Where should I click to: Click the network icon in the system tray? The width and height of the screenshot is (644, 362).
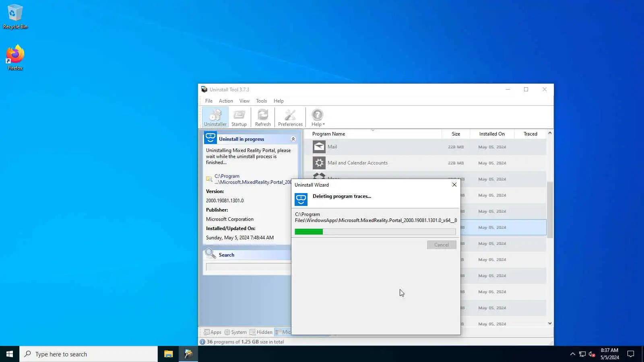tap(582, 354)
